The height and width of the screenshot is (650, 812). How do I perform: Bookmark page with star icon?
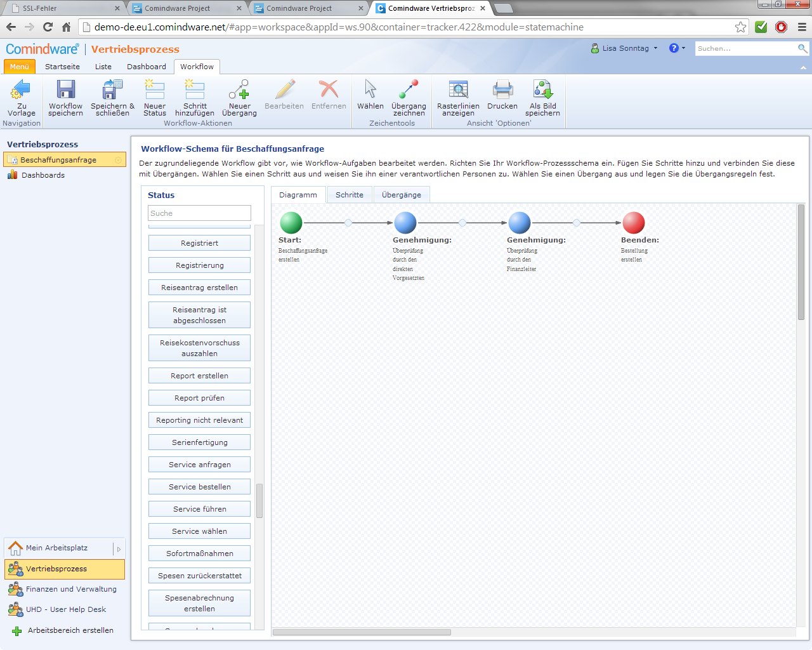click(740, 27)
